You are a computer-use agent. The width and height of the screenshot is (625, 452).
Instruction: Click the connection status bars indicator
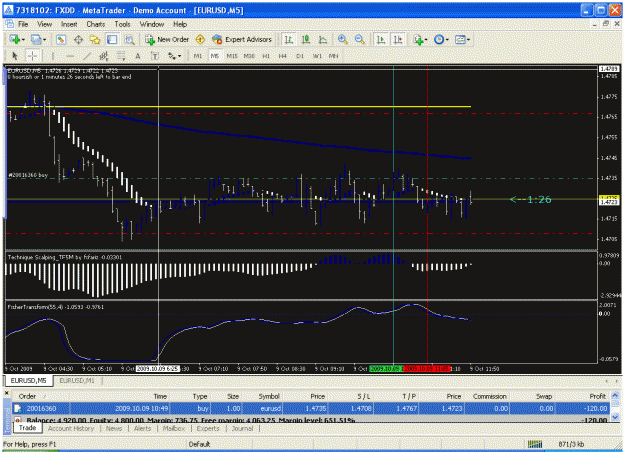[x=535, y=444]
